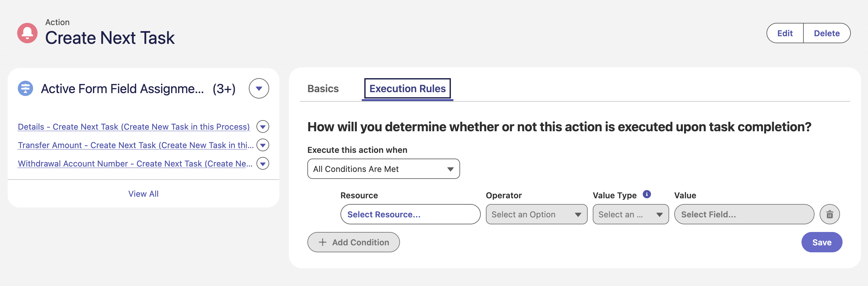Save the execution rules
Image resolution: width=868 pixels, height=286 pixels.
[822, 242]
